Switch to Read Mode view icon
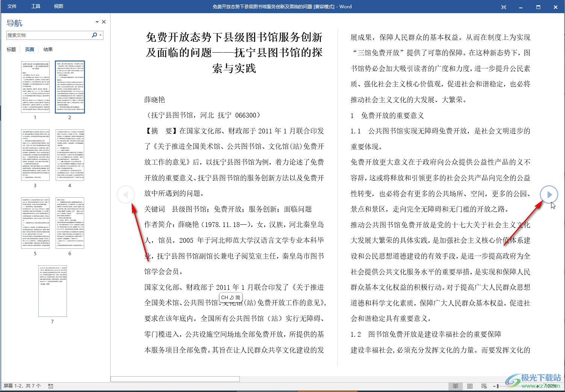 [455, 386]
